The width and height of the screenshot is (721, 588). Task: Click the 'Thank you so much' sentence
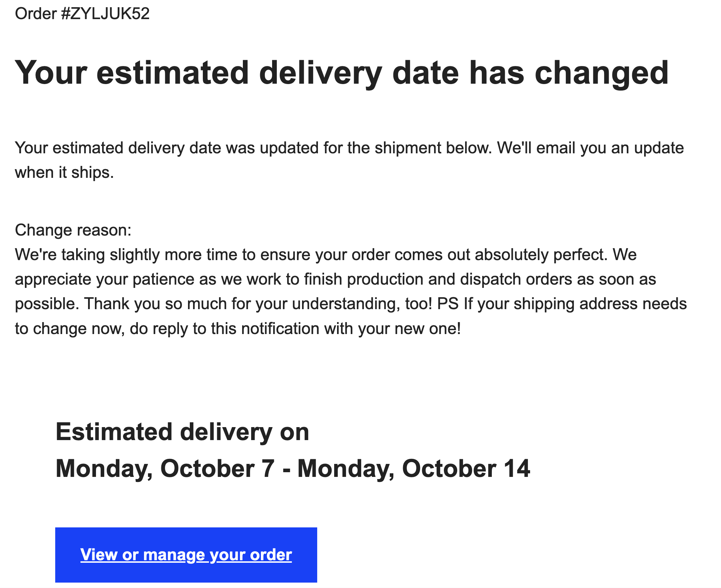point(259,304)
